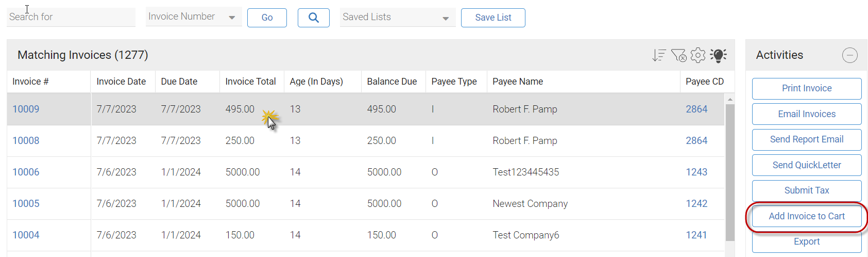Click the Go button
The height and width of the screenshot is (257, 868).
click(x=267, y=18)
